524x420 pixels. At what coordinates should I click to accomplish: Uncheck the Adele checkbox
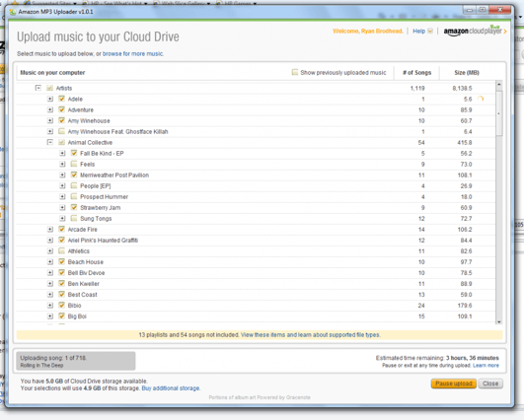(x=61, y=99)
